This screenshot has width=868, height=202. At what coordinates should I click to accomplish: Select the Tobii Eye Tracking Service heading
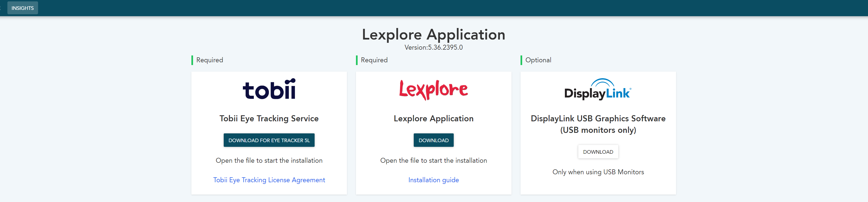tap(269, 119)
